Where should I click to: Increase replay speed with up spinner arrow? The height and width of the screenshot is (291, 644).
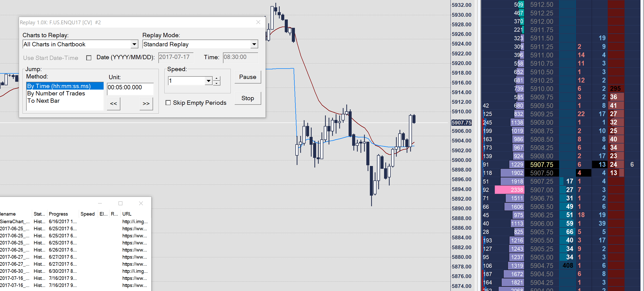[217, 78]
